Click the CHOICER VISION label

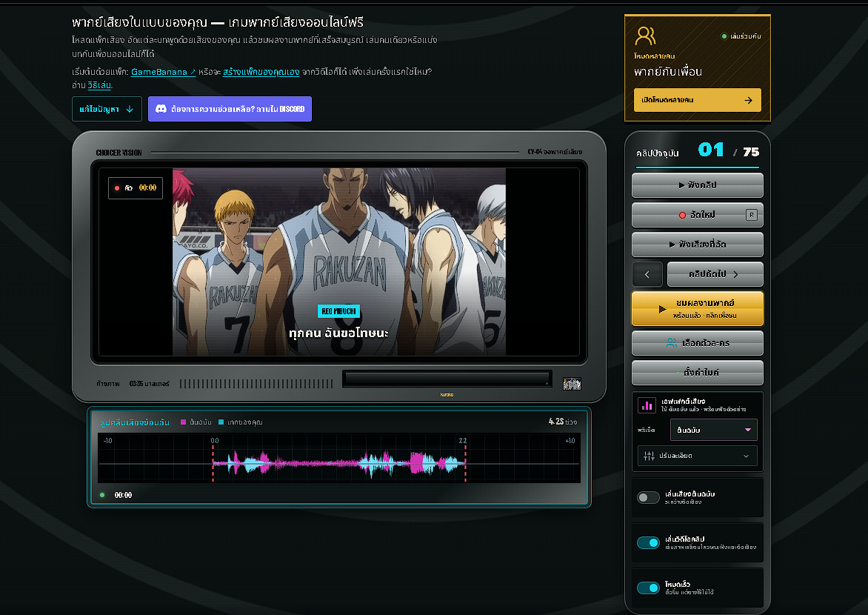(119, 153)
